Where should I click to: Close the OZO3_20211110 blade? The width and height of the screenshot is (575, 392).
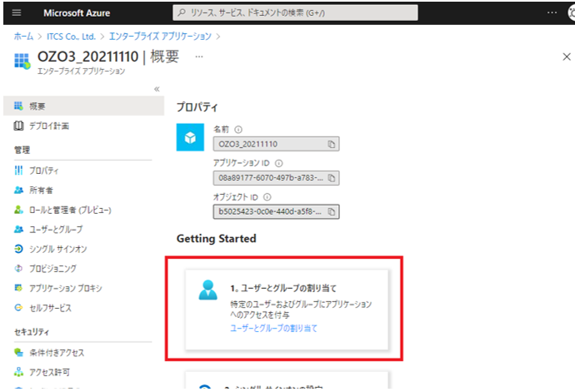567,57
